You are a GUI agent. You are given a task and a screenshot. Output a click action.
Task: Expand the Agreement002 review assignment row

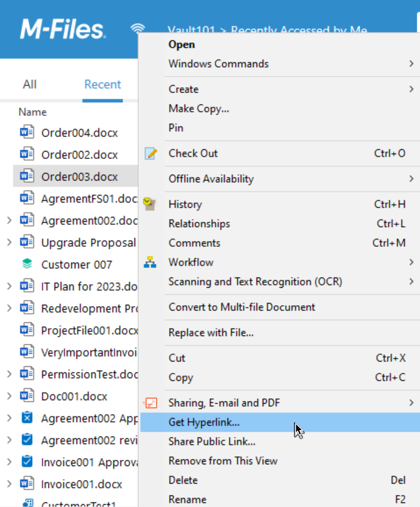pyautogui.click(x=9, y=440)
